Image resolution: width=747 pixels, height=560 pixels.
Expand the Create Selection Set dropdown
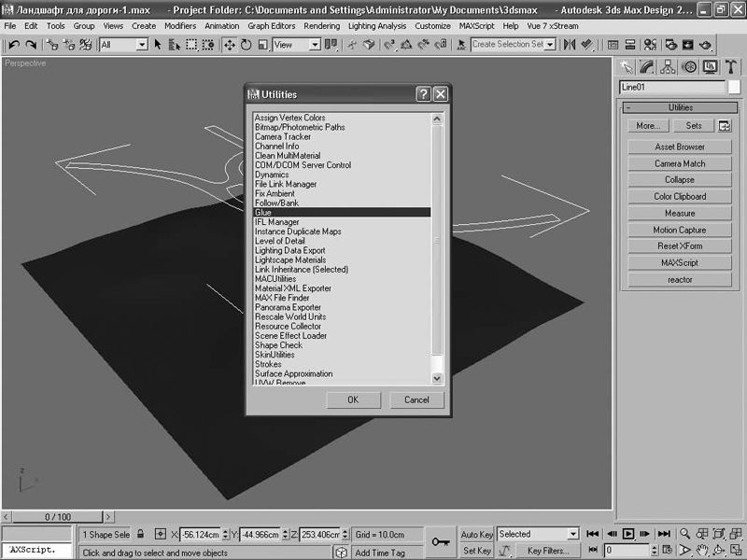click(550, 45)
